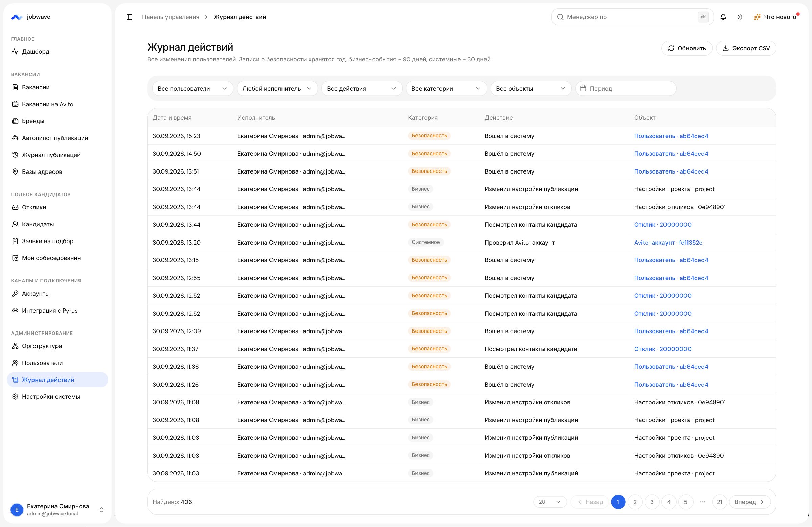Open Дашборд from the sidebar
The height and width of the screenshot is (527, 812).
(57, 51)
